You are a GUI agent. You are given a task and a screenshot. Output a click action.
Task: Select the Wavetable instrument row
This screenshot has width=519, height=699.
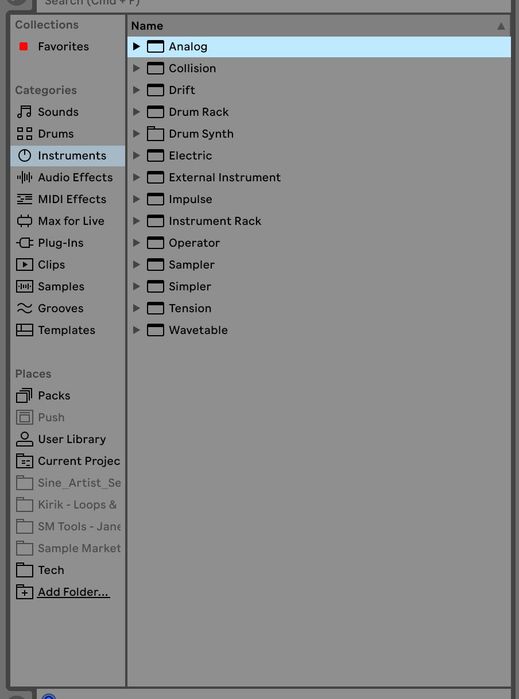click(x=319, y=330)
